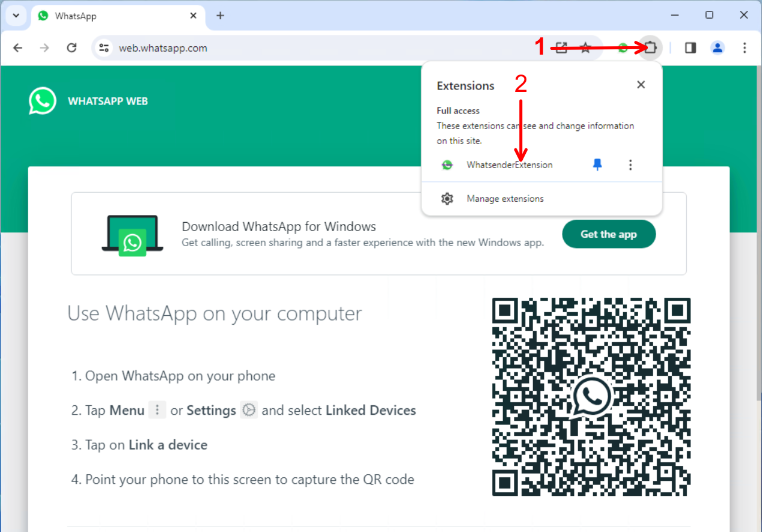Bookmark this page with the star icon
The width and height of the screenshot is (762, 532).
coord(585,48)
